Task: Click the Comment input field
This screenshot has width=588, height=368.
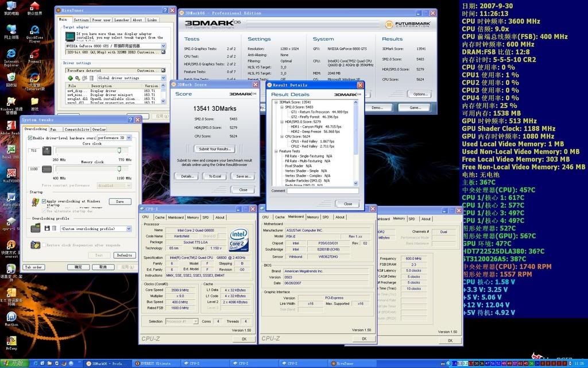Action: click(x=323, y=191)
